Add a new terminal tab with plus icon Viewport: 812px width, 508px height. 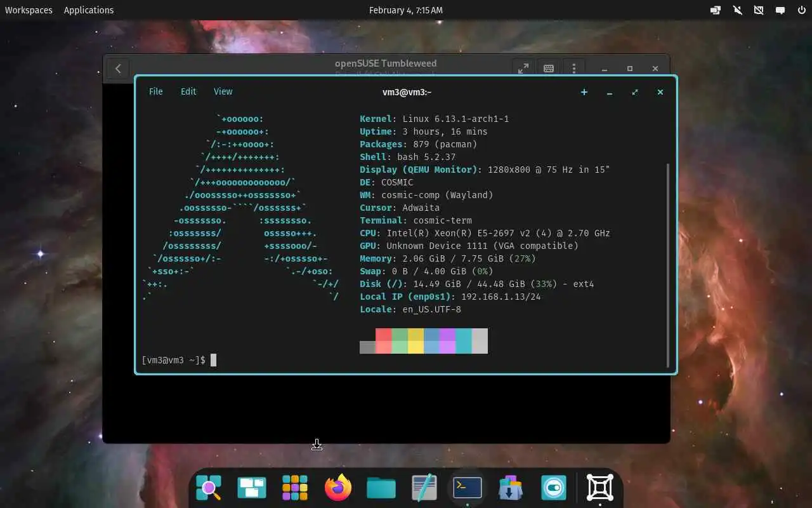point(584,92)
